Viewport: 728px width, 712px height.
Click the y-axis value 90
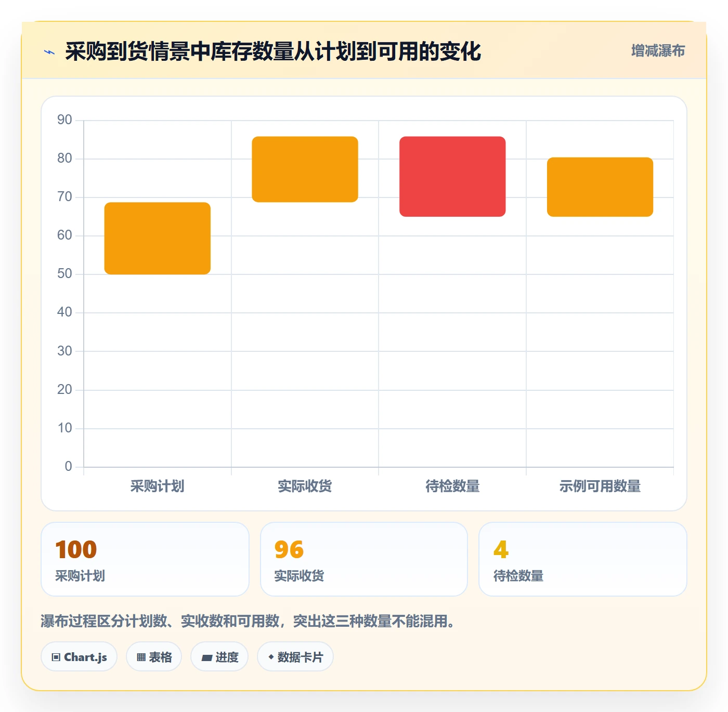64,120
